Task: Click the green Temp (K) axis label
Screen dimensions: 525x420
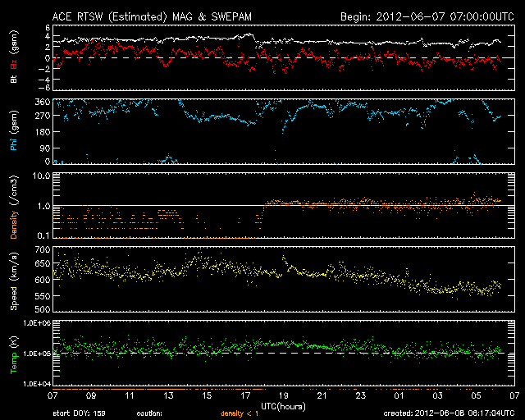Action: (x=12, y=354)
